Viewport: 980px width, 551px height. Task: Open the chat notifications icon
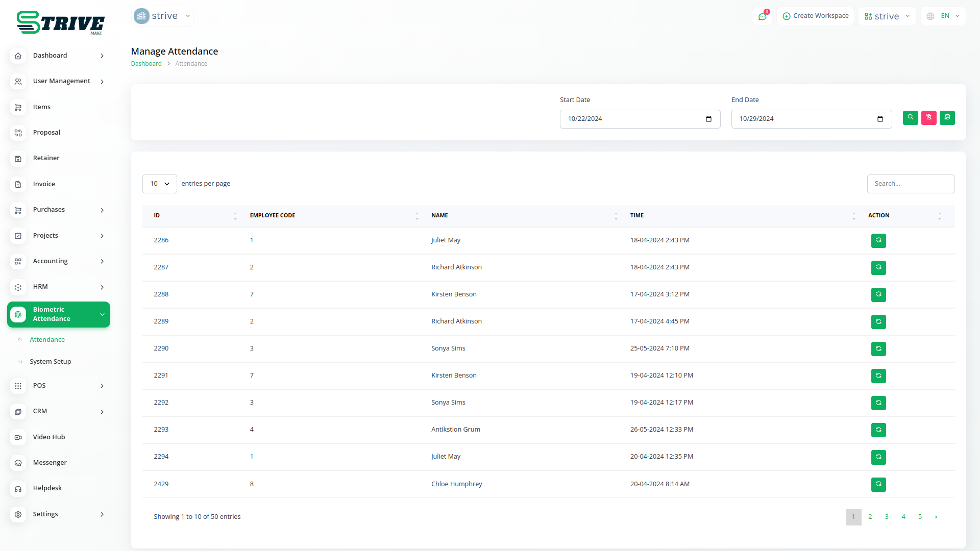(x=762, y=16)
